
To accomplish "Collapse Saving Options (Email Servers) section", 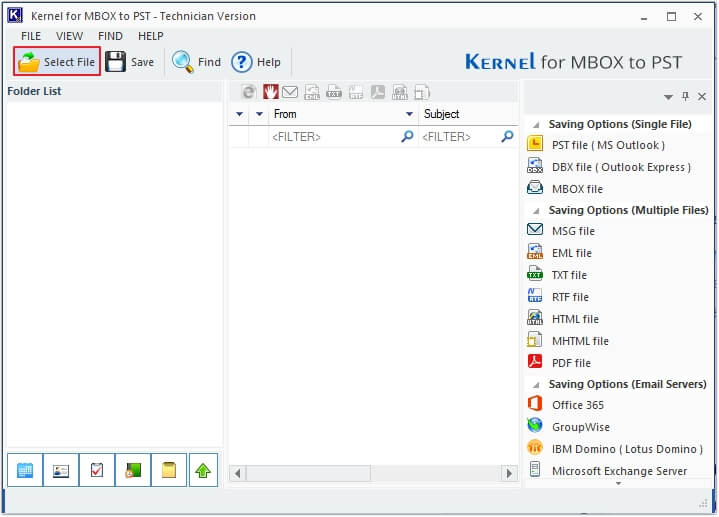I will click(x=536, y=385).
